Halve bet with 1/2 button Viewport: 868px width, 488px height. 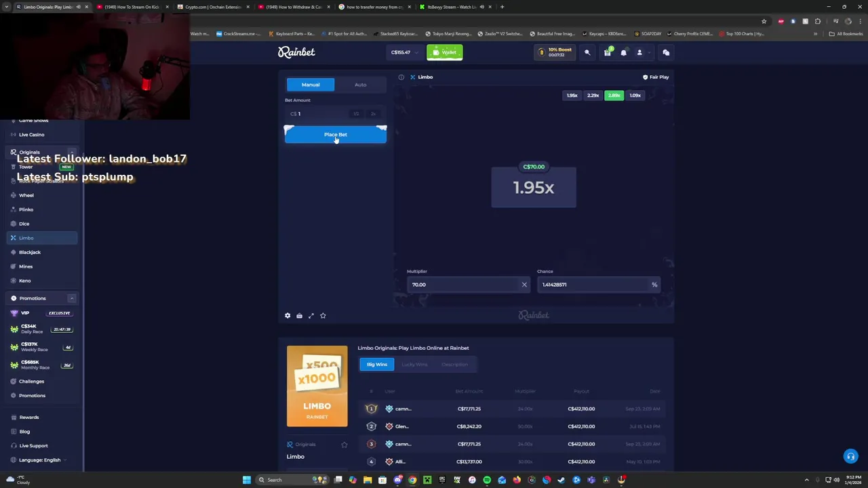[x=356, y=114]
